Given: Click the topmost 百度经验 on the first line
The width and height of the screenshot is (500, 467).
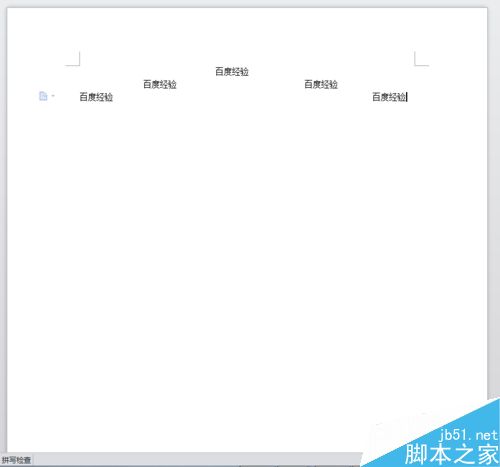Looking at the screenshot, I should tap(232, 72).
